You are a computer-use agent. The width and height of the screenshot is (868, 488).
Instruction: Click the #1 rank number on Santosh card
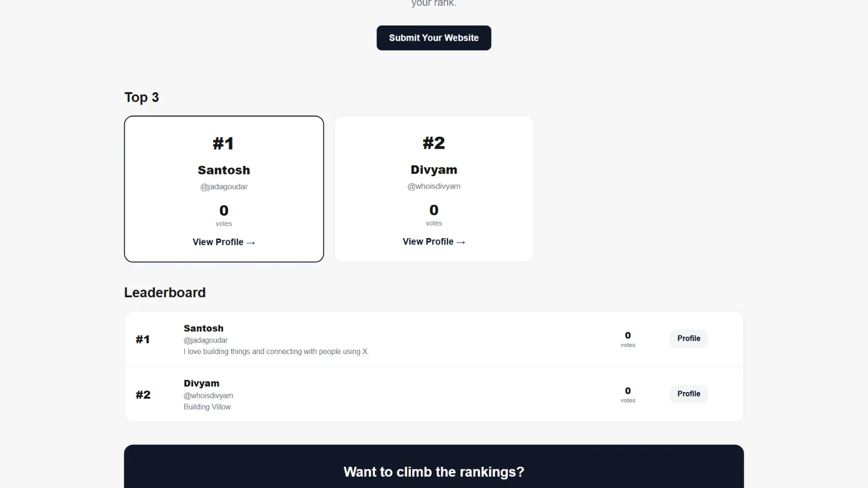tap(224, 144)
